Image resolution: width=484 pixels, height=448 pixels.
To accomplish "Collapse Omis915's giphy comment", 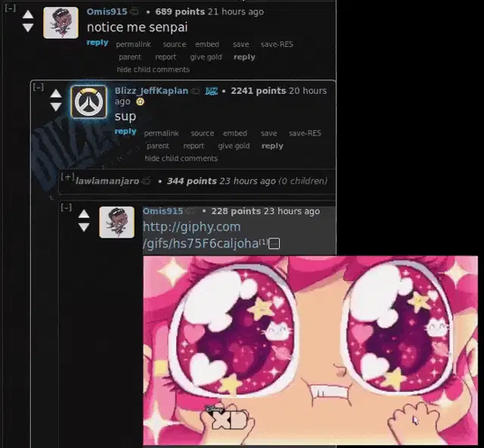I will [66, 207].
